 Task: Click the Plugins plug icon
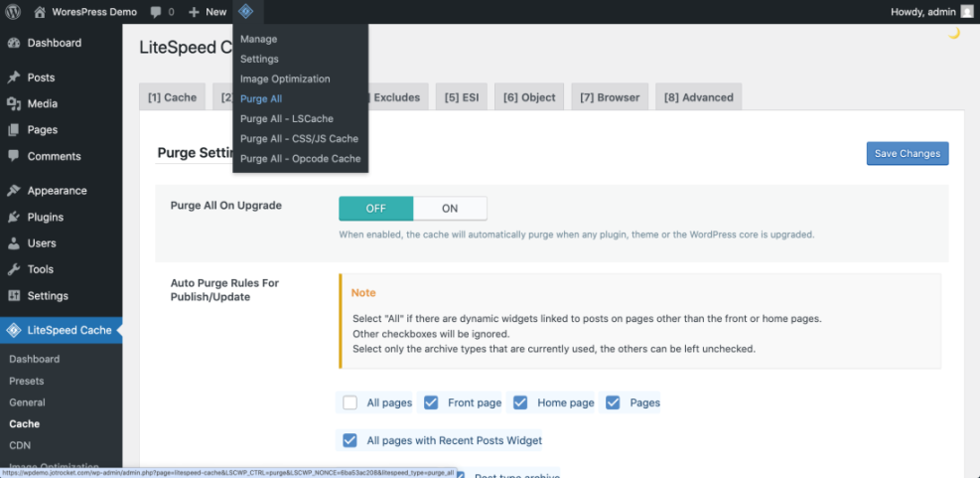(x=14, y=217)
